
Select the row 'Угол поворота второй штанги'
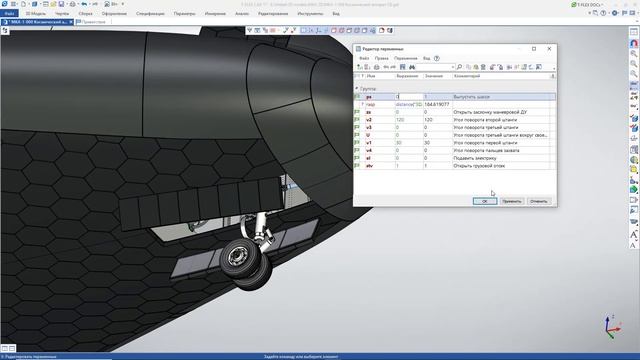tap(455, 120)
